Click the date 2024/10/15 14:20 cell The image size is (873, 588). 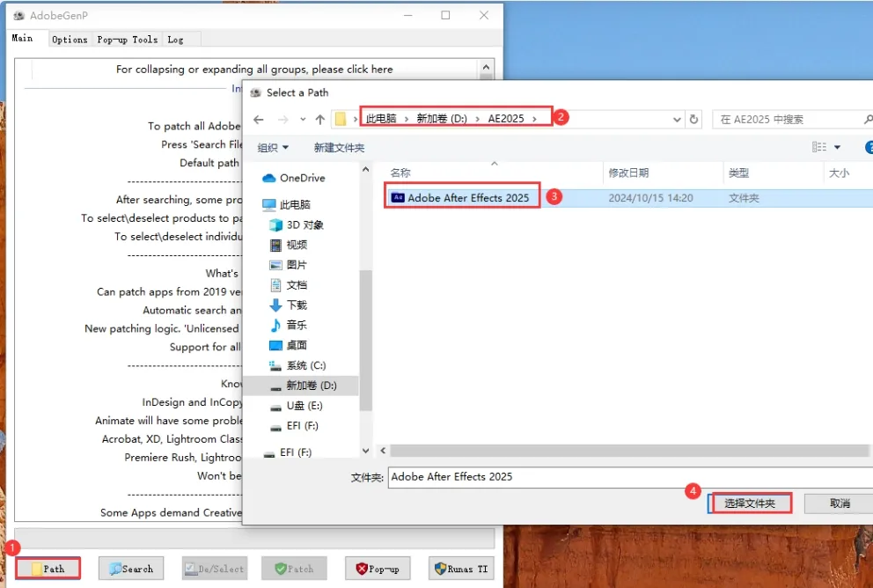pyautogui.click(x=650, y=198)
